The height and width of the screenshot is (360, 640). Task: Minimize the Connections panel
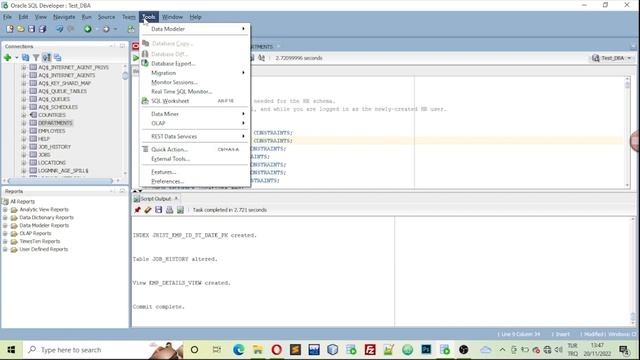click(111, 46)
